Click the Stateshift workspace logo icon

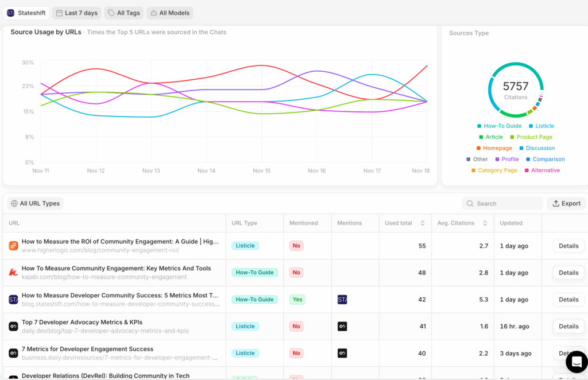(x=11, y=12)
